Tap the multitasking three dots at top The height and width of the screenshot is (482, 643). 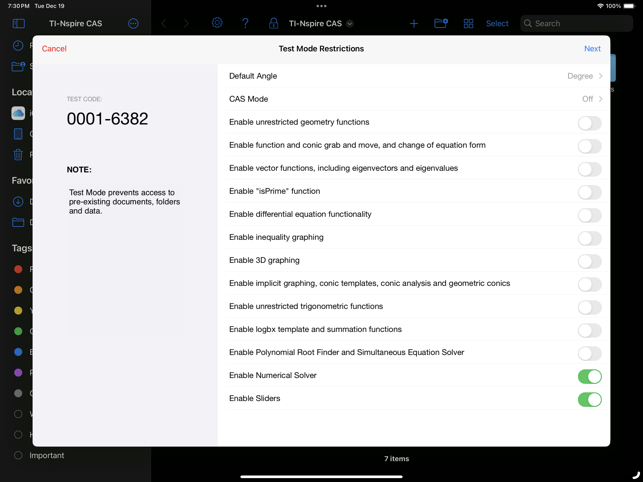coord(322,6)
